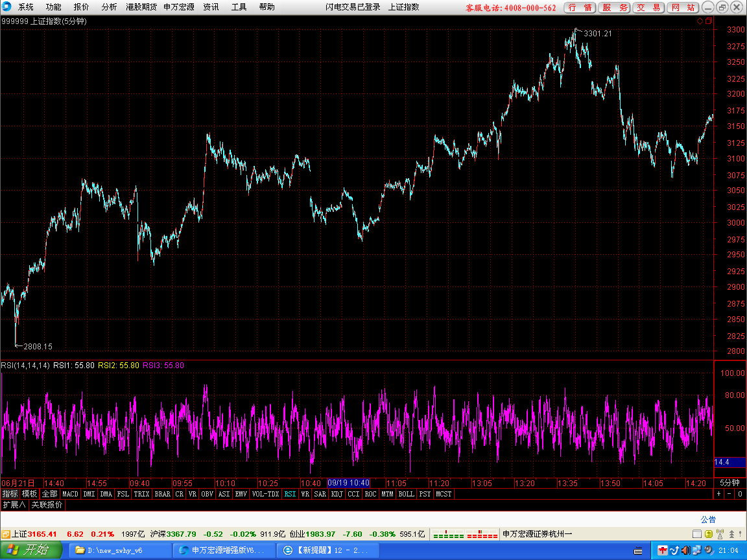Click the yellow notice icon in status bar
The width and height of the screenshot is (747, 560).
708,534
